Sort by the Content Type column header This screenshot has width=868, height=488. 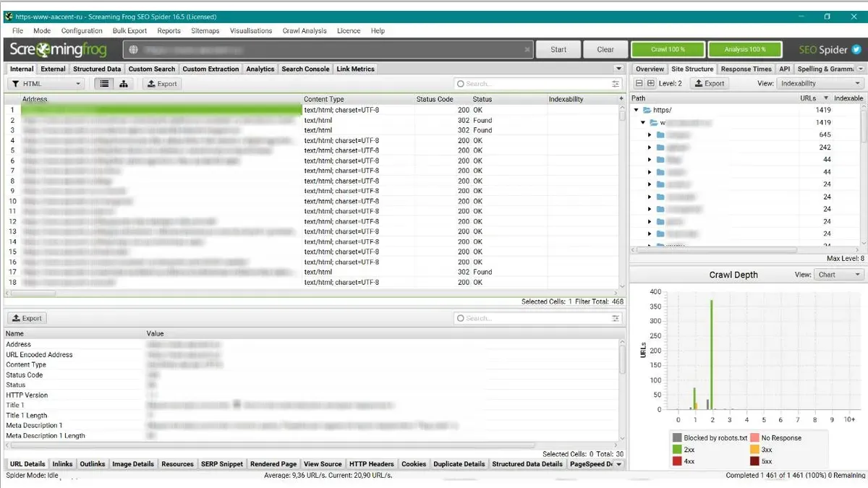coord(324,99)
